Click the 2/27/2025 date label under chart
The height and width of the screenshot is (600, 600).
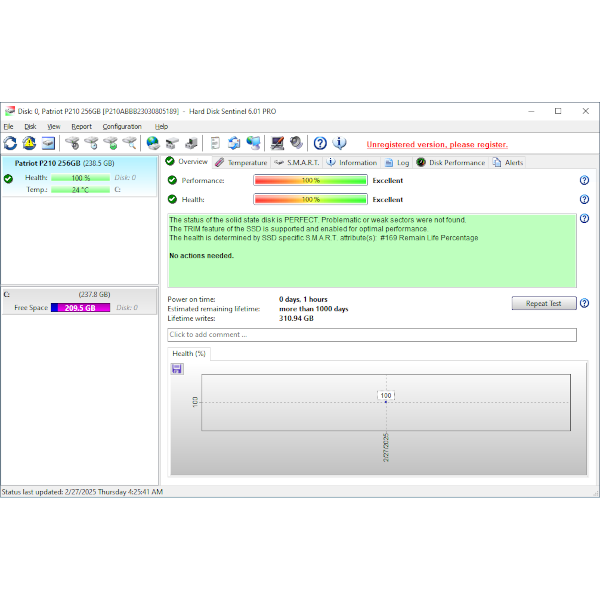[x=386, y=447]
